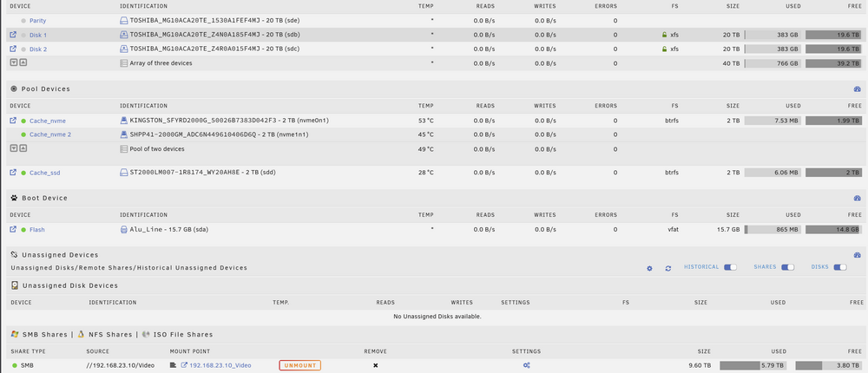Select the 9.60 TB share size value
The width and height of the screenshot is (868, 373).
coord(698,365)
